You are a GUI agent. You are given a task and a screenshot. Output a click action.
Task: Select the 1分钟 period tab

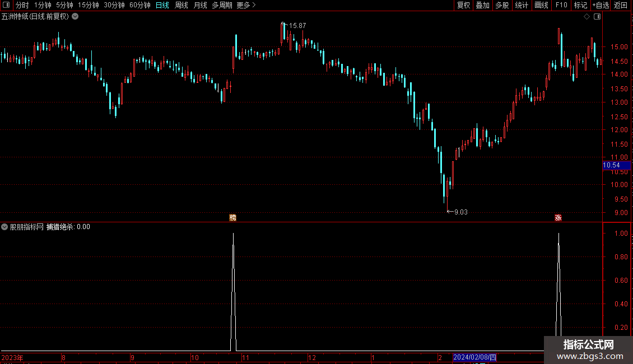(43, 5)
